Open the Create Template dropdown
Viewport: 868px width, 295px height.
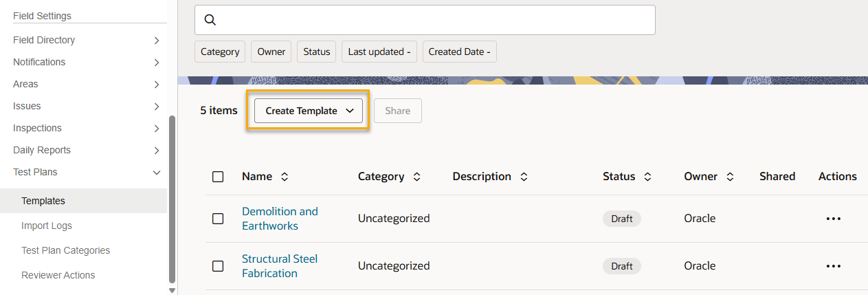click(309, 111)
